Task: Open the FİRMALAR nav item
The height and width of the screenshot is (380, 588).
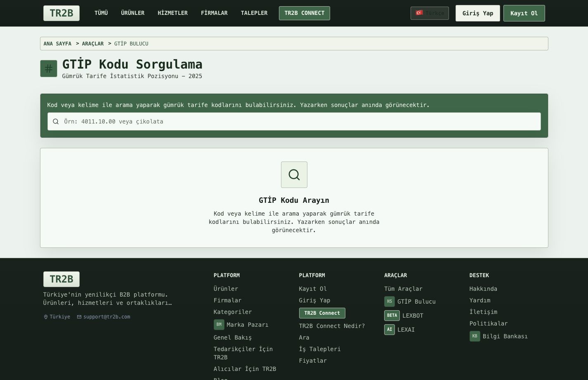Action: tap(214, 13)
